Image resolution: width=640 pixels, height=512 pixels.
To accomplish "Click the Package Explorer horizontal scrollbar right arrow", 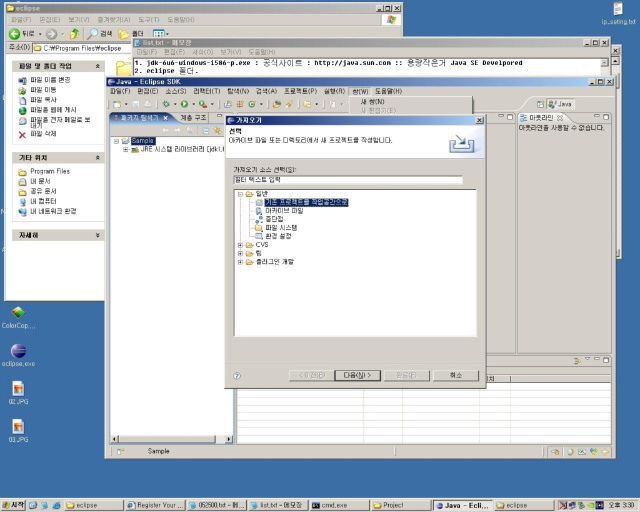I will pos(229,439).
